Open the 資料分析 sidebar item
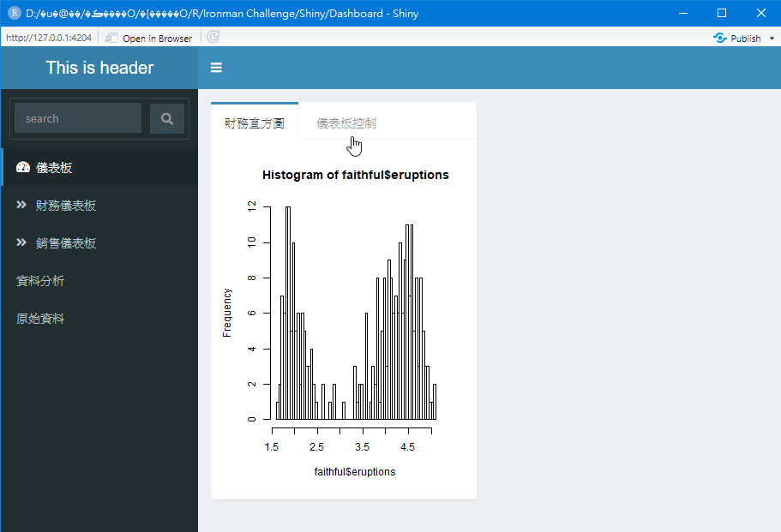The height and width of the screenshot is (532, 781). click(x=99, y=281)
